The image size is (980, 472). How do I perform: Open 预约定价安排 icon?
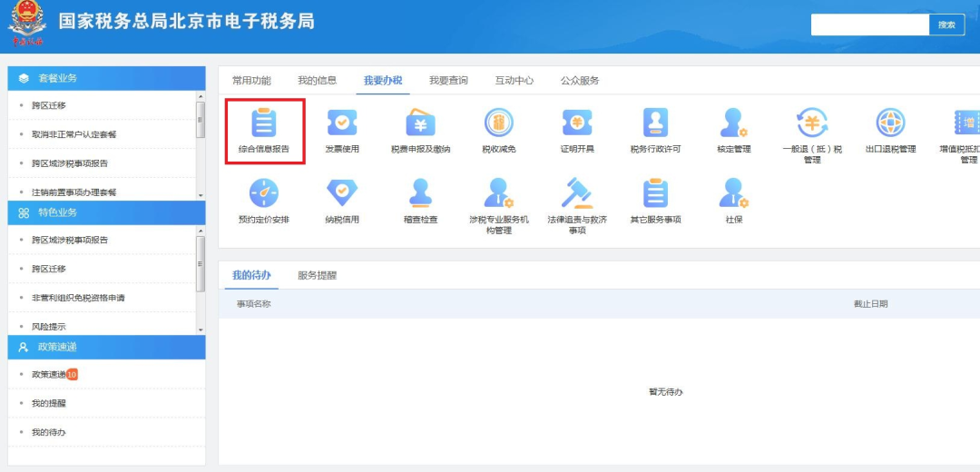(264, 192)
